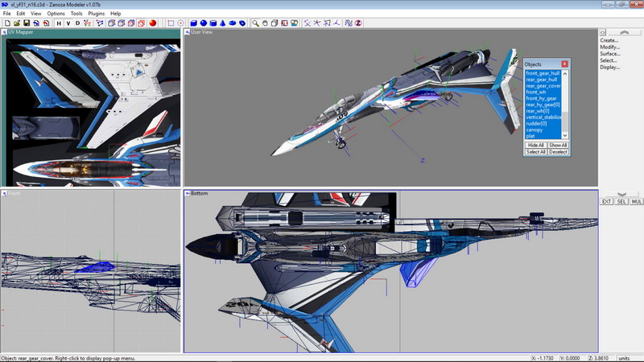The width and height of the screenshot is (644, 362).
Task: Select the circular selection tool icon
Action: tap(180, 23)
